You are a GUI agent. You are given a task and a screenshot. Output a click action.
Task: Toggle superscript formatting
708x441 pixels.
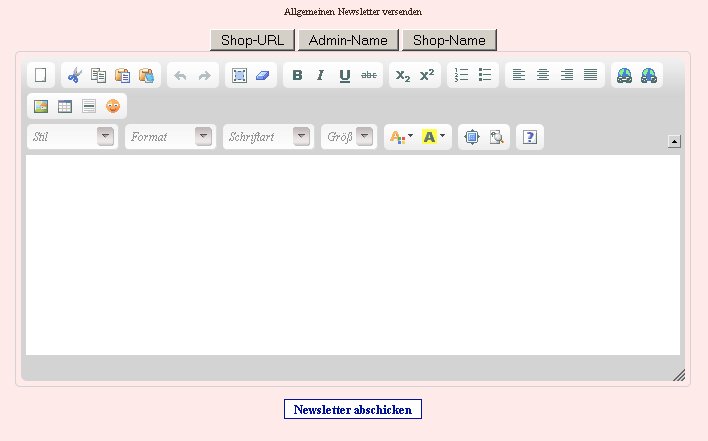coord(427,75)
